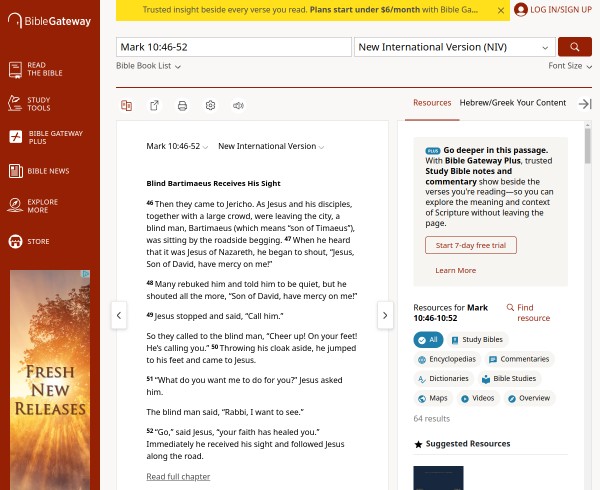Open the Store sidebar icon

click(15, 241)
